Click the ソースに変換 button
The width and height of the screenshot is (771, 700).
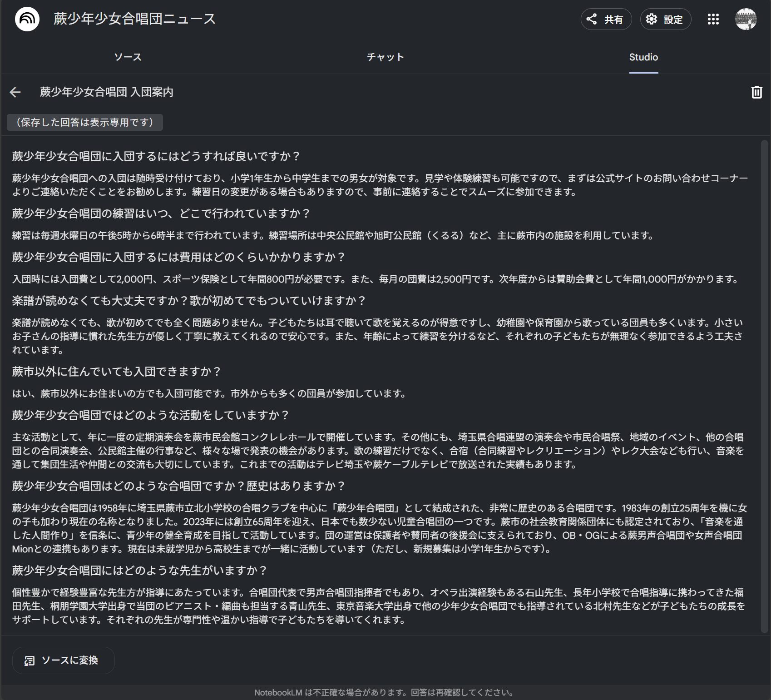coord(63,660)
